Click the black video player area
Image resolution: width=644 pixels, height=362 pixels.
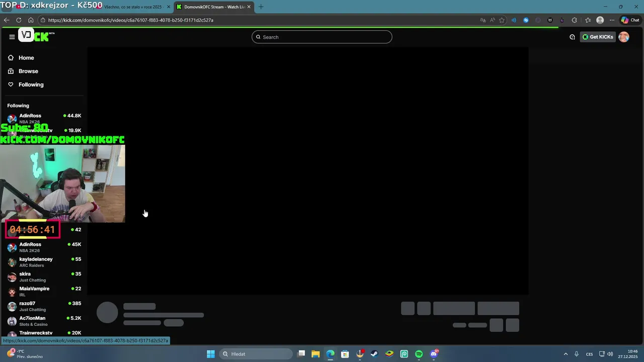click(x=308, y=171)
